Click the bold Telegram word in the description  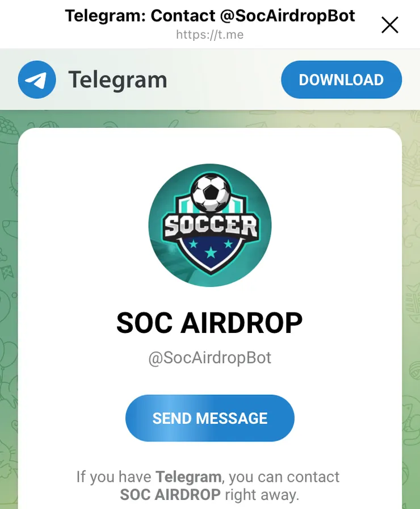(188, 477)
